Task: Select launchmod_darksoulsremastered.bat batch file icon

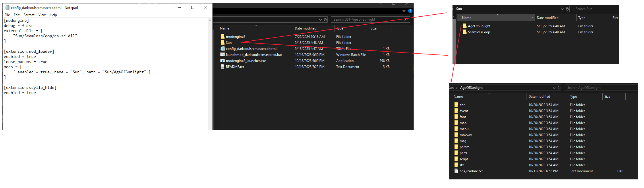Action: [223, 54]
